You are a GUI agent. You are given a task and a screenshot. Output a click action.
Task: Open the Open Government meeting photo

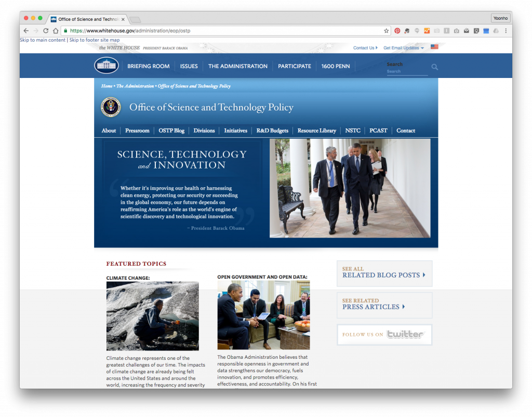click(x=263, y=315)
